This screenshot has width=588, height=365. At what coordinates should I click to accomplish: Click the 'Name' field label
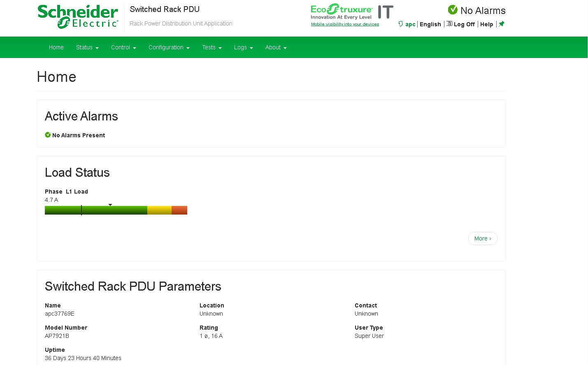pos(53,305)
